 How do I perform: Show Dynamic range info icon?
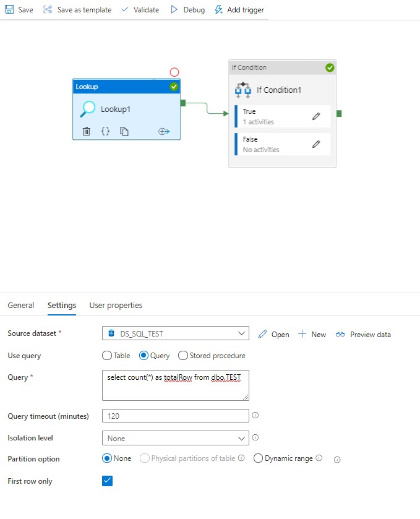[319, 458]
